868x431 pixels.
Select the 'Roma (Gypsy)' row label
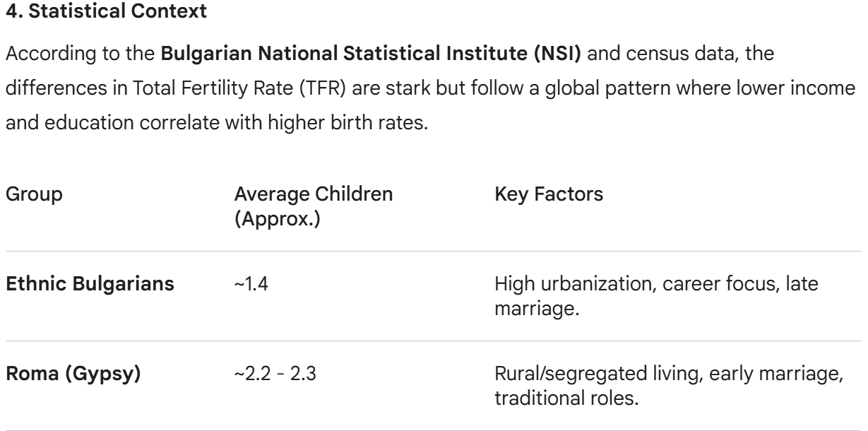click(x=62, y=372)
